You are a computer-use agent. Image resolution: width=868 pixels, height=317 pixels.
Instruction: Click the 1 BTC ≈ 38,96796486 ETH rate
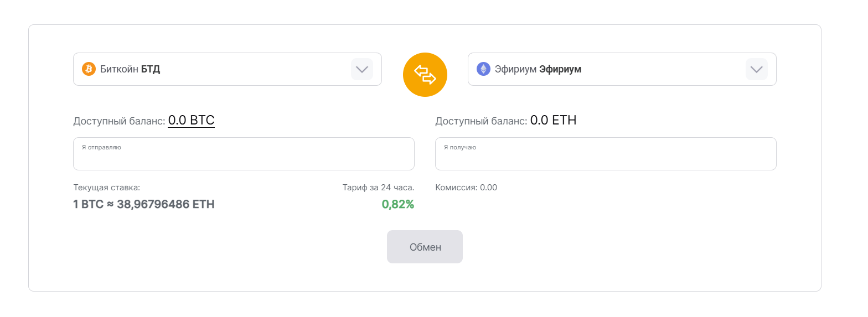(144, 204)
